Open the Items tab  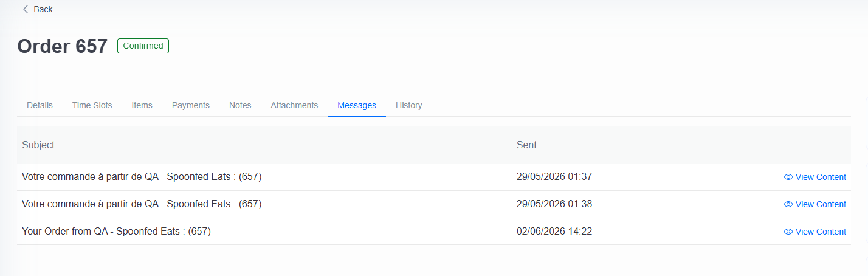tap(142, 105)
